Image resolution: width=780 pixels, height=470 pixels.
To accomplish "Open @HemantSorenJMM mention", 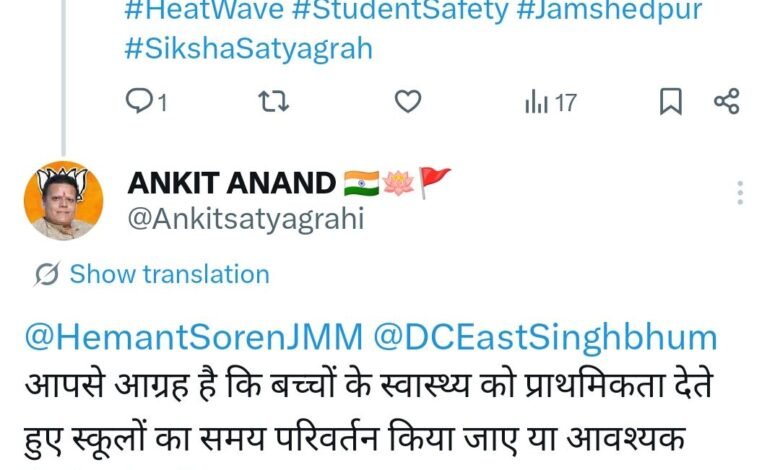I will click(194, 338).
